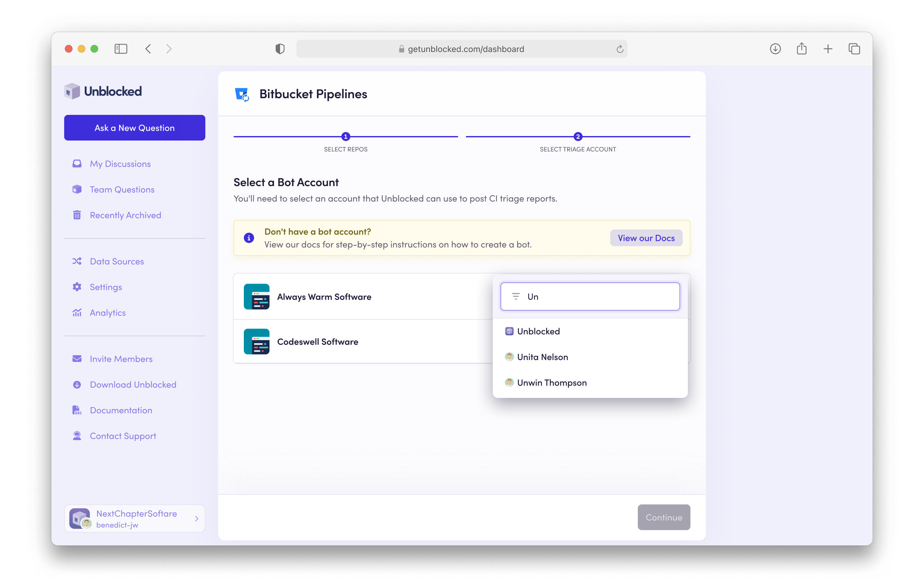
Task: Click the Continue button
Action: click(x=663, y=517)
